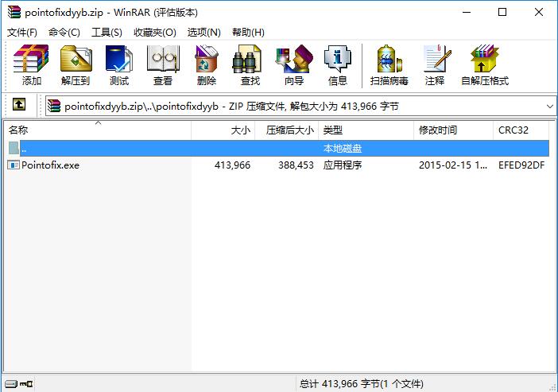Start 扫描病毒 (Virus Scan)
Screen dimensions: 558x392
(389, 65)
